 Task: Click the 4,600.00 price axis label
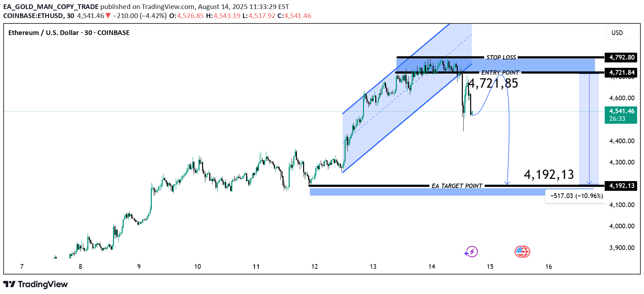click(x=622, y=98)
